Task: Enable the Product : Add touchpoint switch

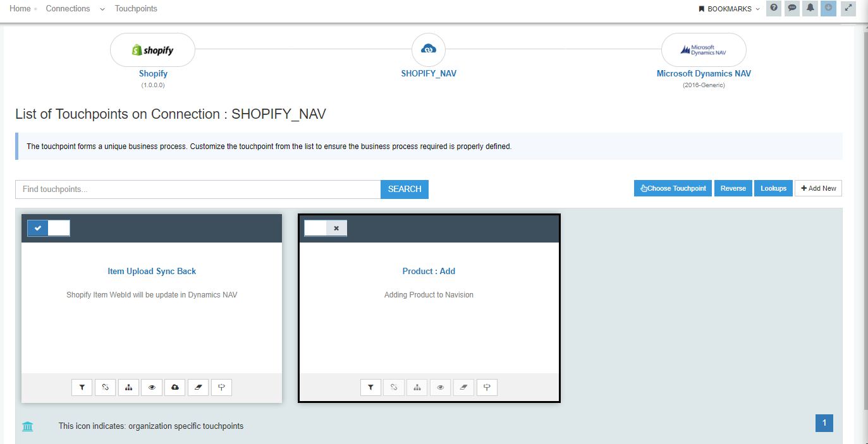Action: [315, 228]
